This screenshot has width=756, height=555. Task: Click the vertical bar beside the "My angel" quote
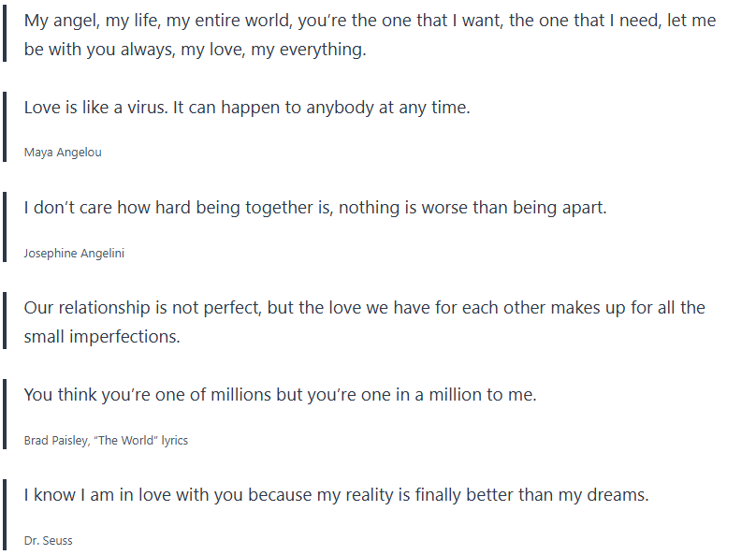(5, 36)
